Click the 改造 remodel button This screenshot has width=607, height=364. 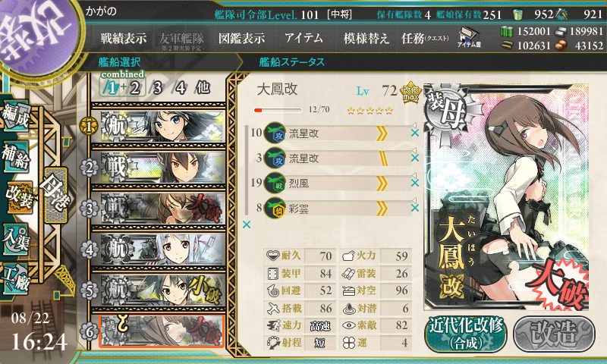click(554, 334)
